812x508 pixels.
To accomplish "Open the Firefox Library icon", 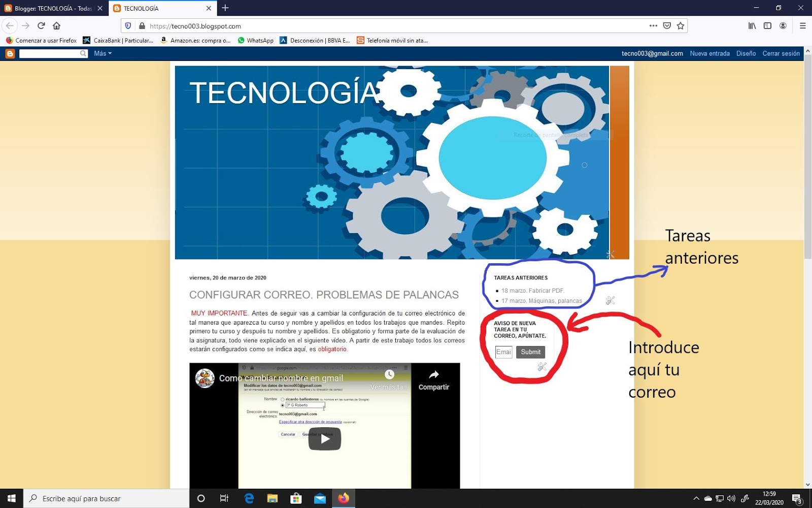I will tap(753, 26).
